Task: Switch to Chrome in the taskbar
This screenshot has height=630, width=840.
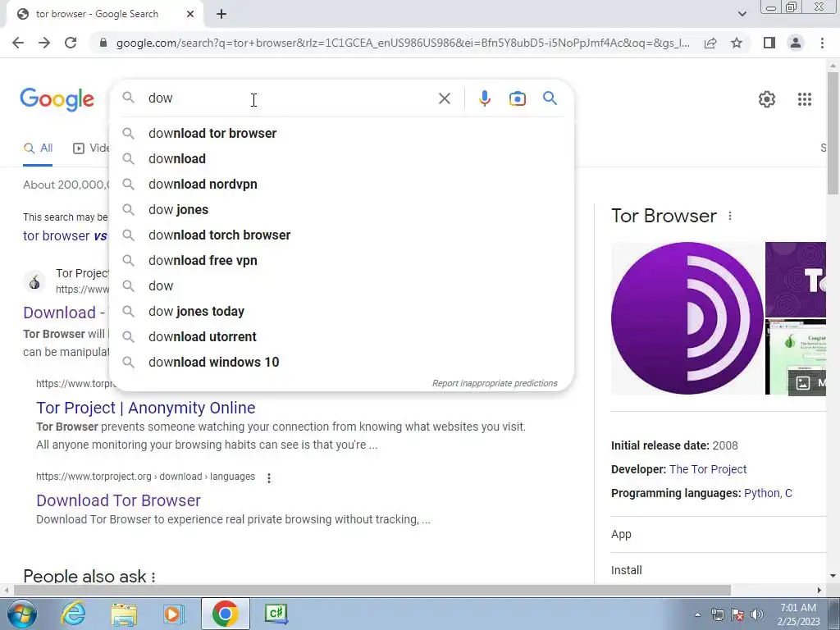Action: click(x=225, y=614)
